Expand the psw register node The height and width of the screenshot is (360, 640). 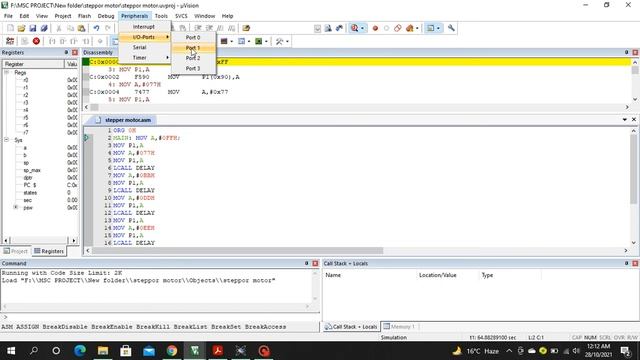pos(16,207)
